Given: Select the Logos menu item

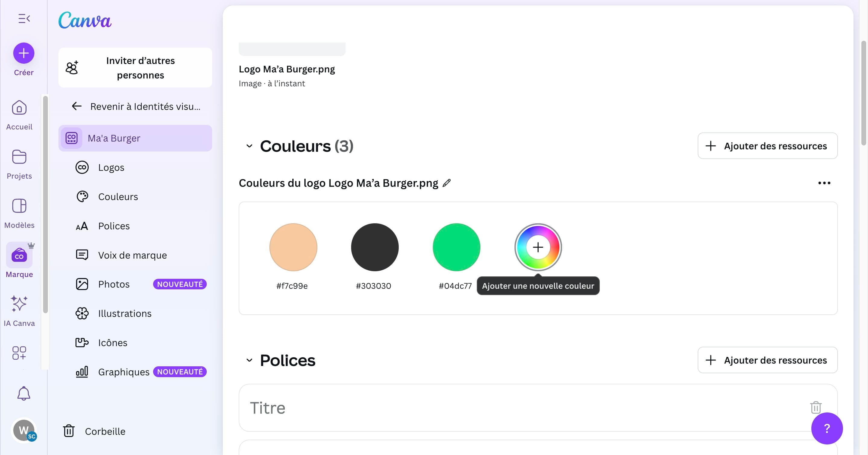Looking at the screenshot, I should coord(112,167).
